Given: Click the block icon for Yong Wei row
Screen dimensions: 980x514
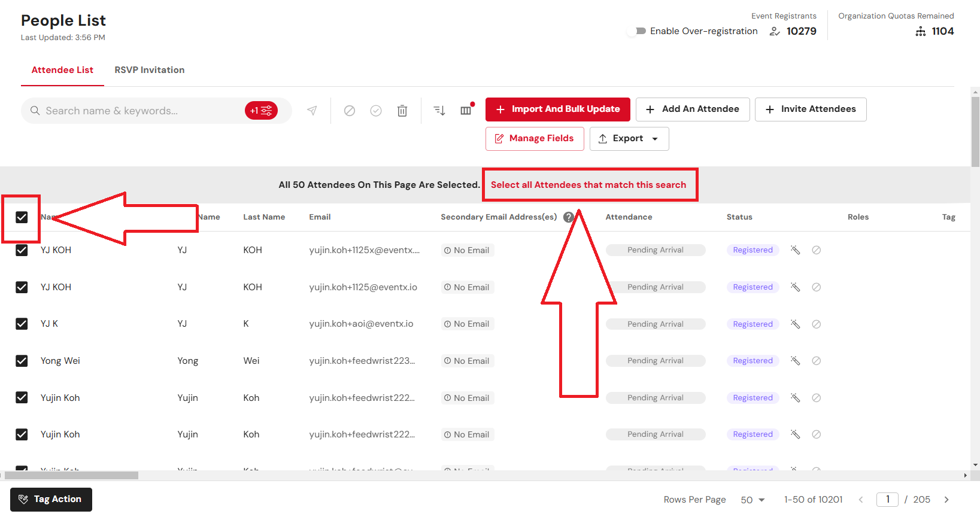Looking at the screenshot, I should coord(817,361).
